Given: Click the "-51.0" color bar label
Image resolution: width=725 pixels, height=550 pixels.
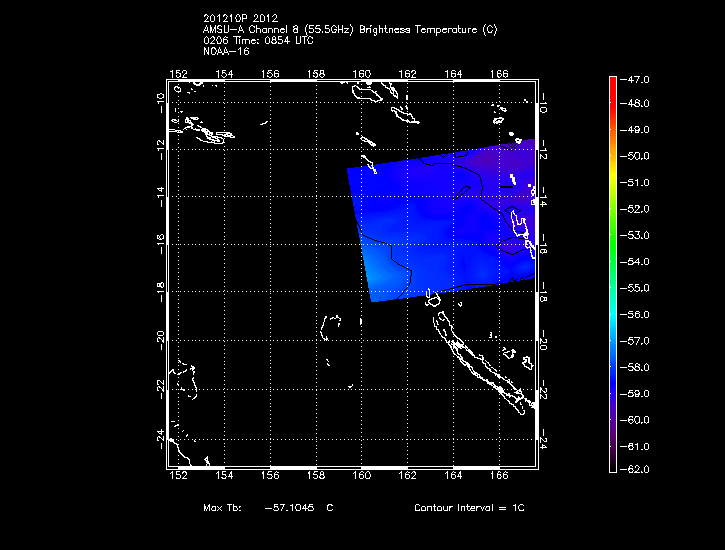Looking at the screenshot, I should (x=634, y=183).
